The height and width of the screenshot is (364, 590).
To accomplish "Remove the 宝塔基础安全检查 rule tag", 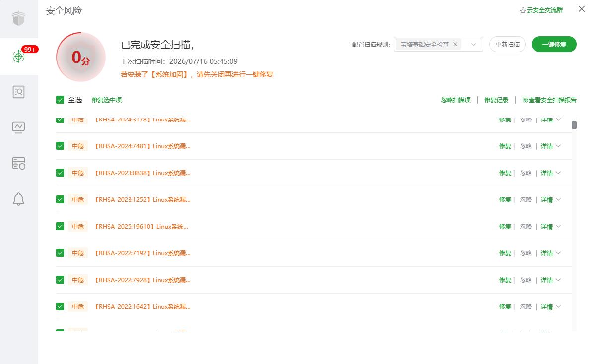I will (x=455, y=44).
